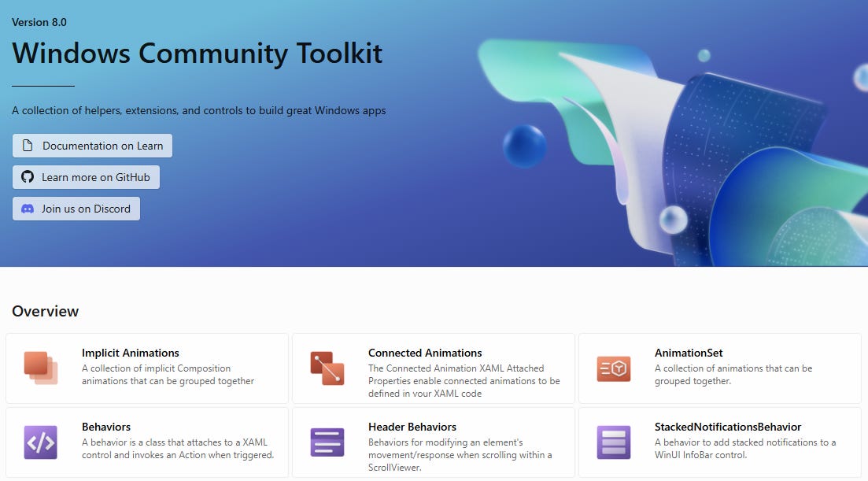Click 'A collection of animations that can' description
The width and height of the screenshot is (868, 481).
pos(733,375)
